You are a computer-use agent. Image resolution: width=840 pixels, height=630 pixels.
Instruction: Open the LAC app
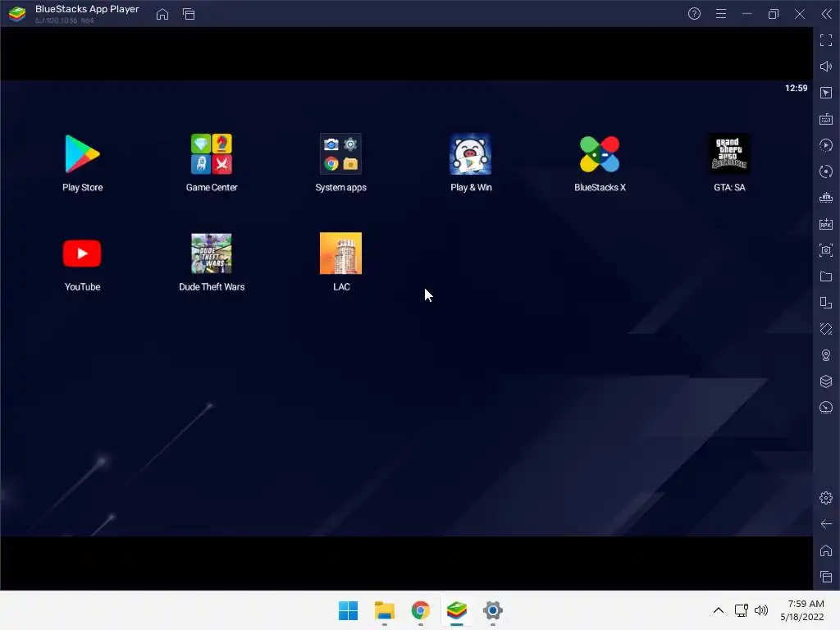tap(340, 253)
